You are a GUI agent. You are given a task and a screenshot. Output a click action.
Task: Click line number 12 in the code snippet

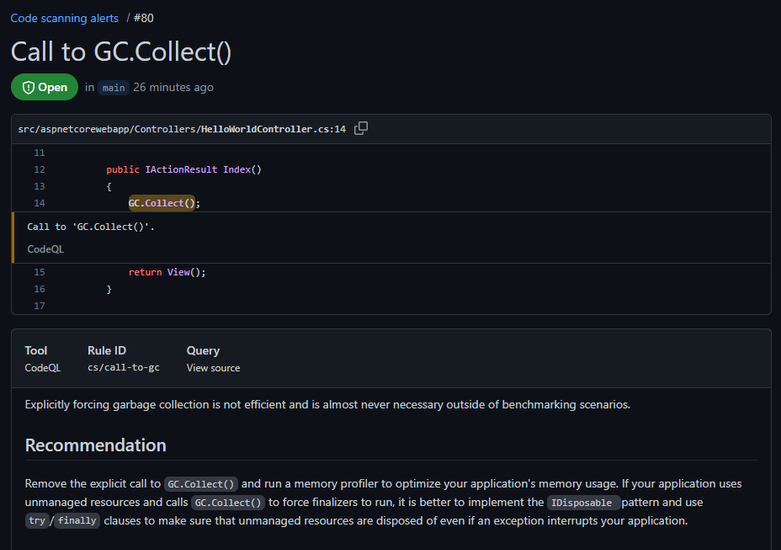tap(39, 169)
